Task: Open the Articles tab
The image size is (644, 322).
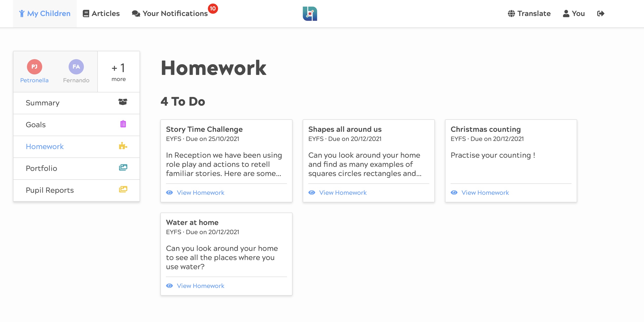Action: click(x=101, y=13)
